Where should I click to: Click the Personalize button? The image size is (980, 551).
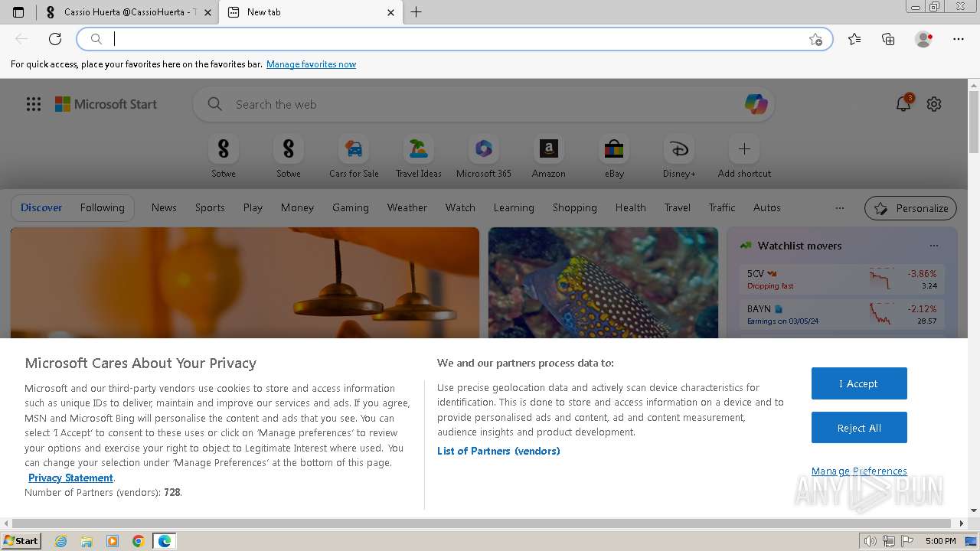pyautogui.click(x=911, y=208)
